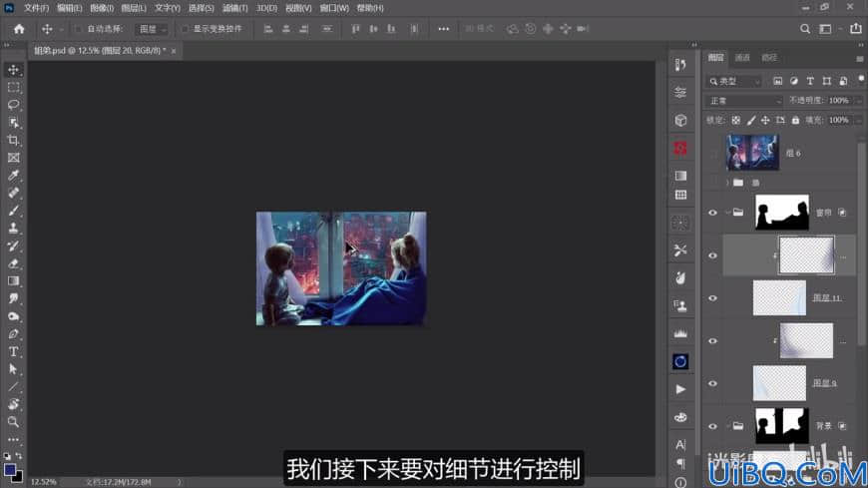Open the search icon at top right
Viewport: 868px width, 488px height.
pyautogui.click(x=805, y=29)
